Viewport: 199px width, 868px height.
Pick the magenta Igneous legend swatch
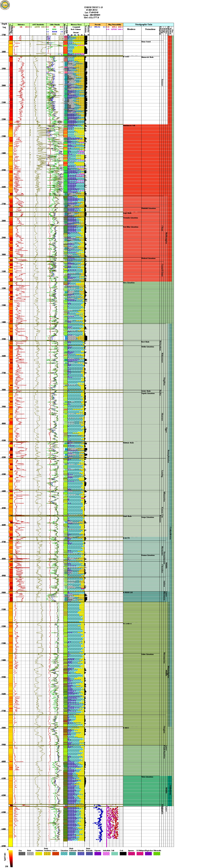pyautogui.click(x=131, y=854)
